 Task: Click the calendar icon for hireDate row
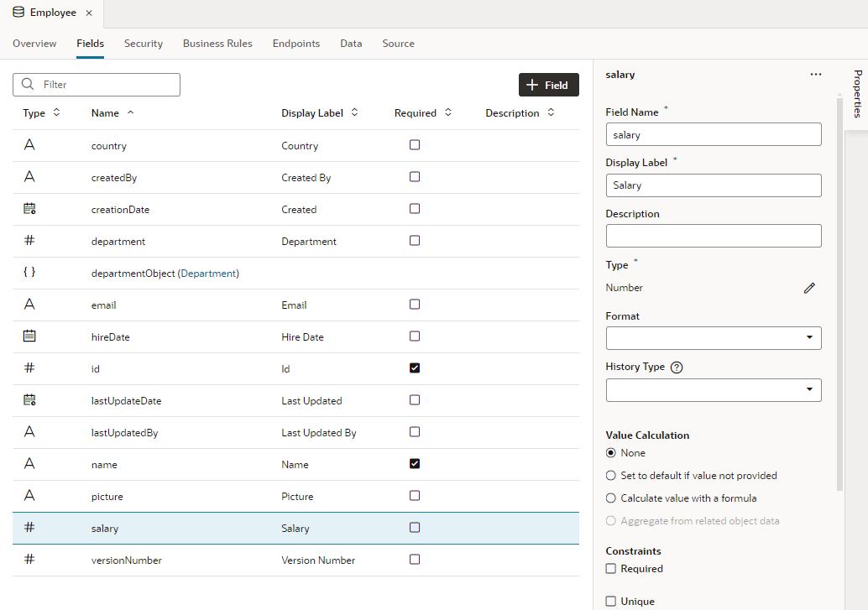pos(29,336)
